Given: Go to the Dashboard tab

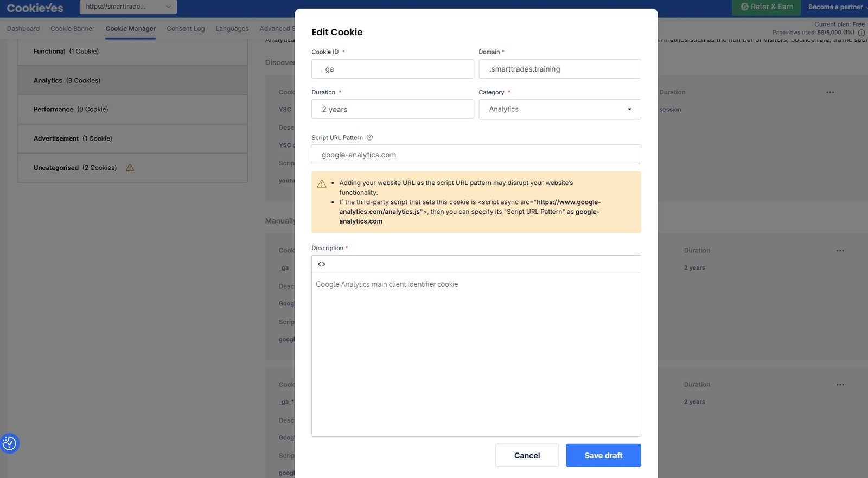Looking at the screenshot, I should (x=23, y=29).
